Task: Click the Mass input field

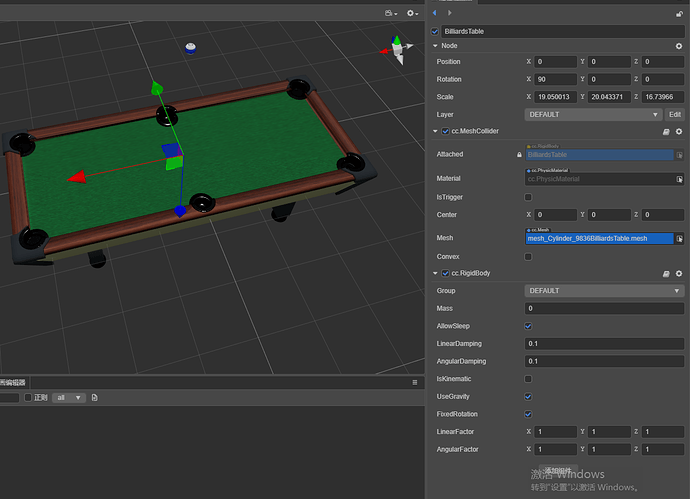Action: [x=604, y=308]
